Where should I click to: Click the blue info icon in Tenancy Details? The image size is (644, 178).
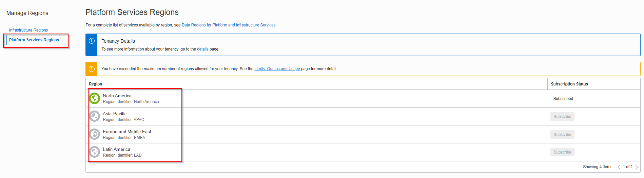click(92, 41)
